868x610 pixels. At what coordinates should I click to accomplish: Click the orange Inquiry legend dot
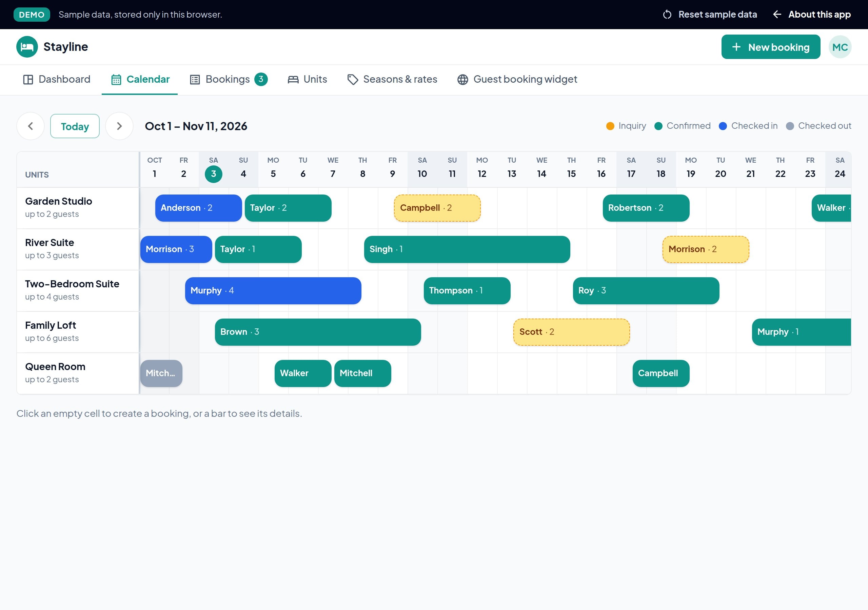pyautogui.click(x=610, y=126)
